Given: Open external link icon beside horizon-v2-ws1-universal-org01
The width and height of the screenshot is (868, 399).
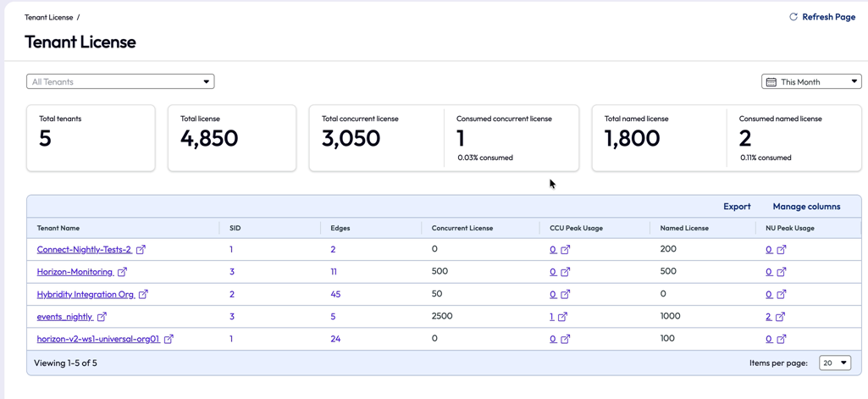Looking at the screenshot, I should point(169,339).
